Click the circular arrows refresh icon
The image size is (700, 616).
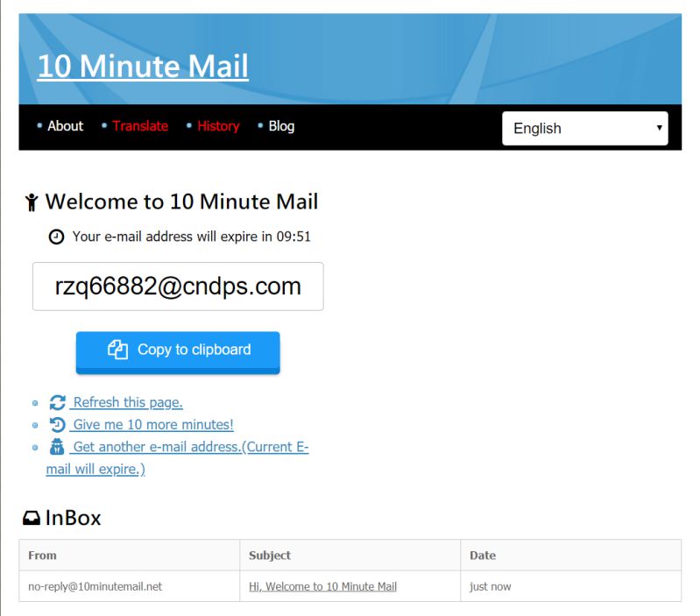[x=58, y=402]
